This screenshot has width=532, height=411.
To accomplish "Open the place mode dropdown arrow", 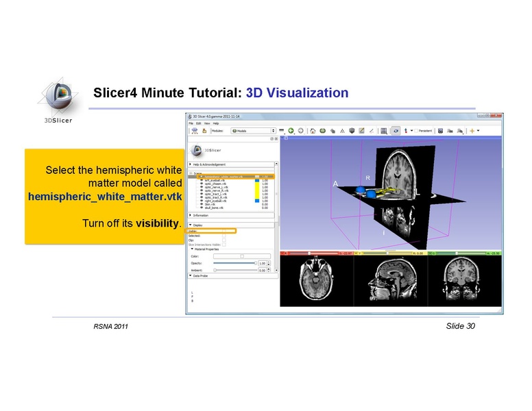I will [411, 131].
